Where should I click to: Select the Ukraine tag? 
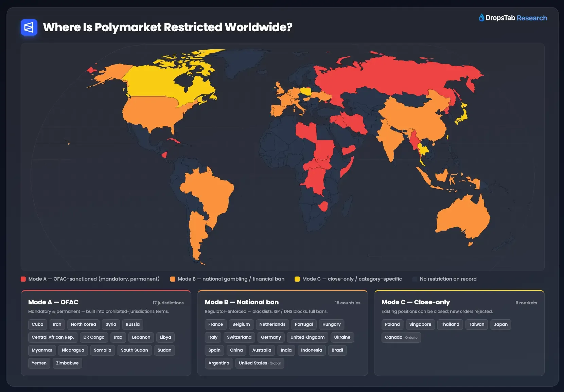pos(342,337)
